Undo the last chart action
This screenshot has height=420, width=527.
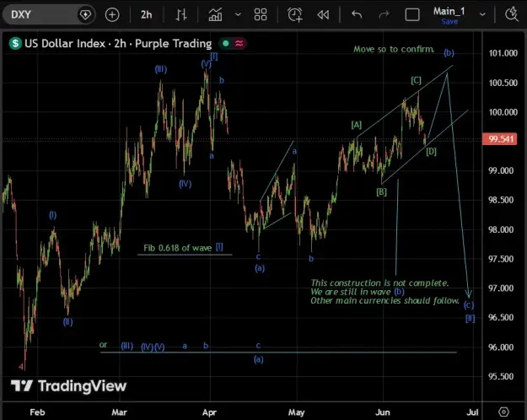(357, 15)
